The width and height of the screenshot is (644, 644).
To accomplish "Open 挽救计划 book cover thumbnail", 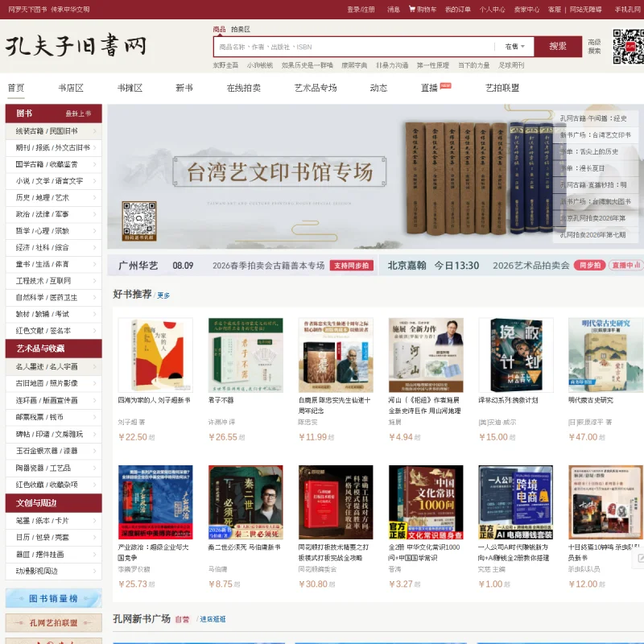I will [x=516, y=355].
